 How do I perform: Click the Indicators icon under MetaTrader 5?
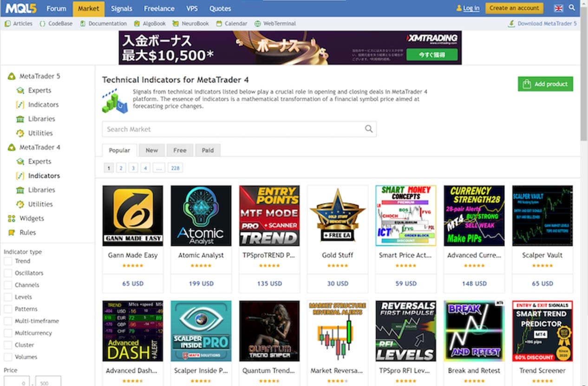pyautogui.click(x=20, y=105)
